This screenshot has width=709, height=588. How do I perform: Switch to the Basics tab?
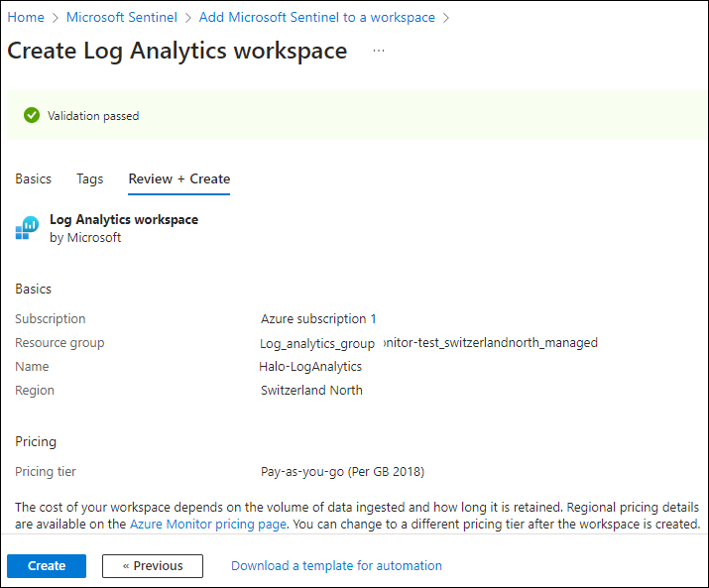(33, 179)
